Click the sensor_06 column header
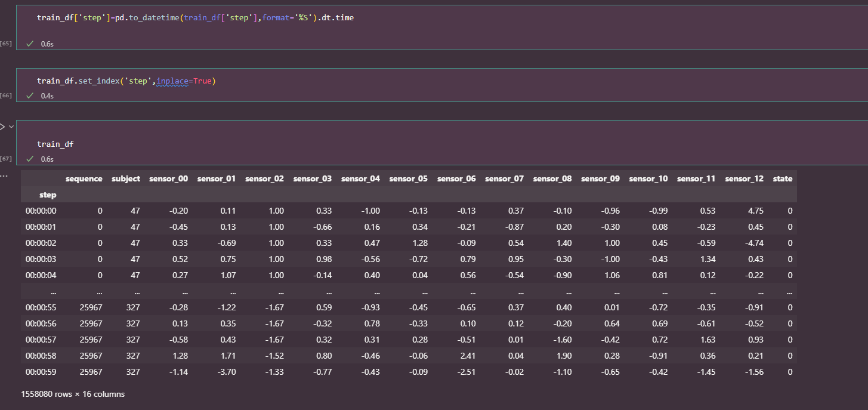Viewport: 868px width, 410px height. pos(456,178)
